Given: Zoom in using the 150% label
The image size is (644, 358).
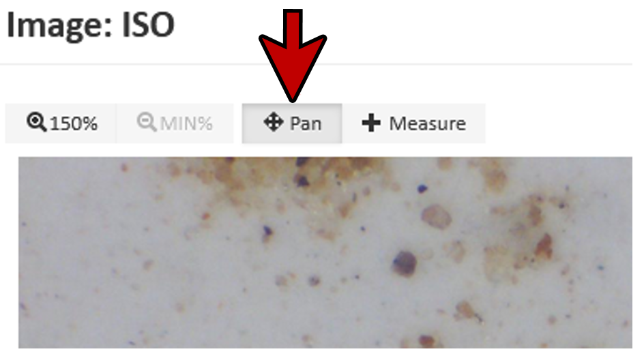Looking at the screenshot, I should [74, 123].
